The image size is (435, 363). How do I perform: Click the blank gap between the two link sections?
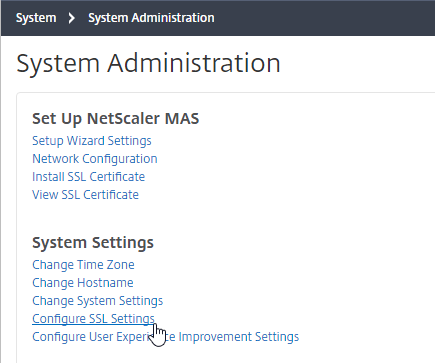pyautogui.click(x=200, y=218)
